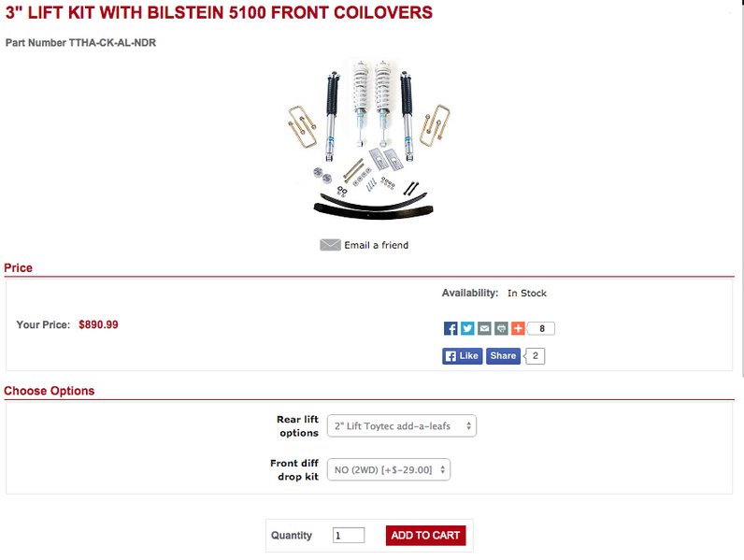Click the $890.99 price text
The height and width of the screenshot is (560, 744).
[x=99, y=324]
